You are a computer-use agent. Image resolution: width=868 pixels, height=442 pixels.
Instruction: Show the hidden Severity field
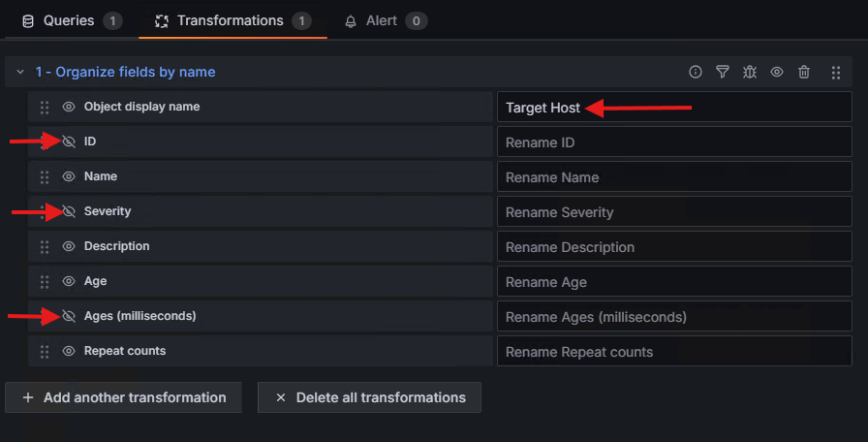(x=69, y=212)
